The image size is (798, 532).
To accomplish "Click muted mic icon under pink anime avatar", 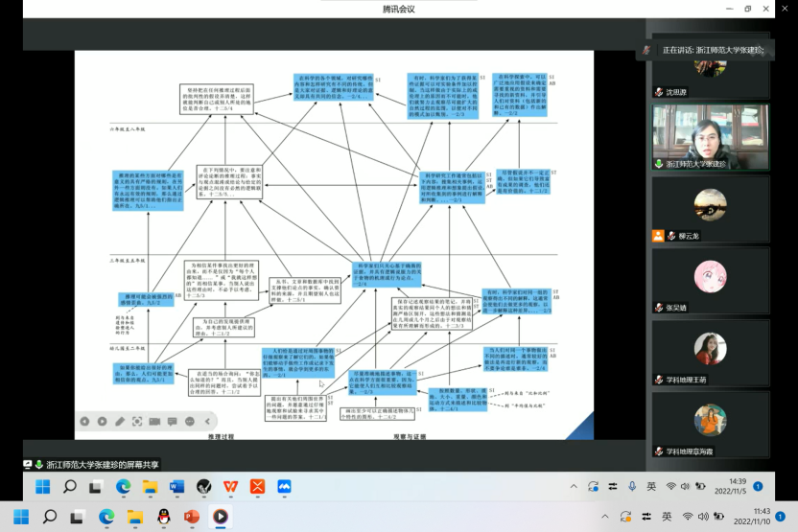I will [659, 307].
